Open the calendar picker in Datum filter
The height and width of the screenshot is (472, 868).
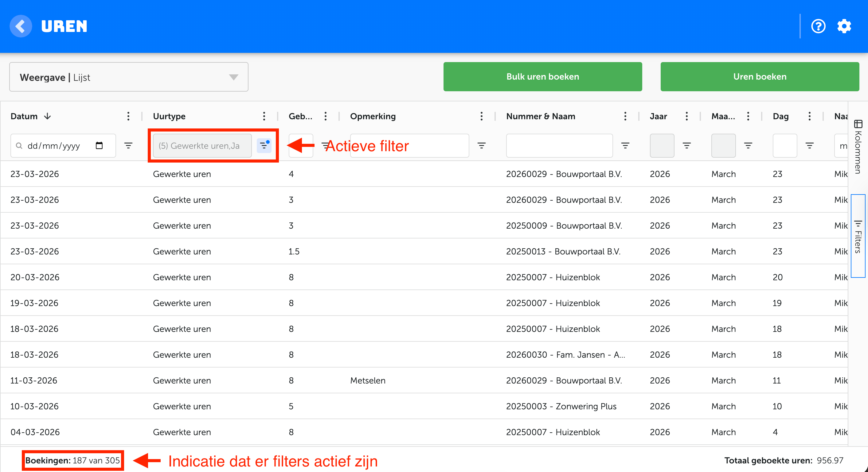tap(99, 145)
